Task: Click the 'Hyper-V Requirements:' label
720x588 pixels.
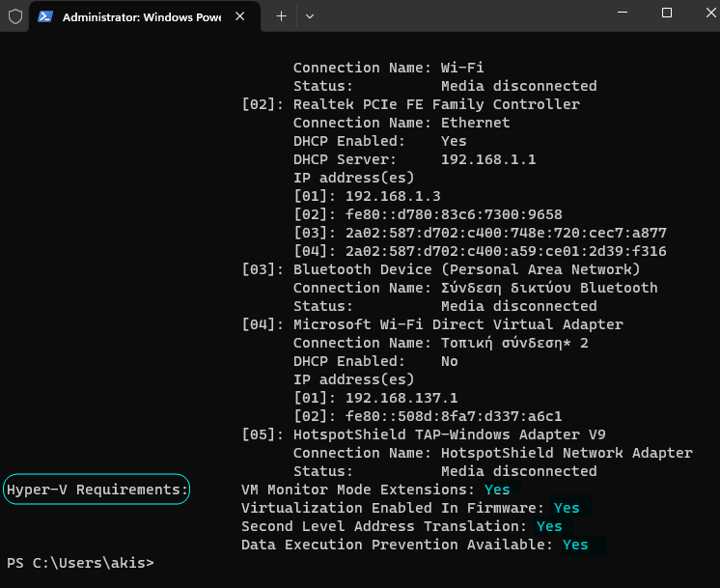Action: point(97,490)
